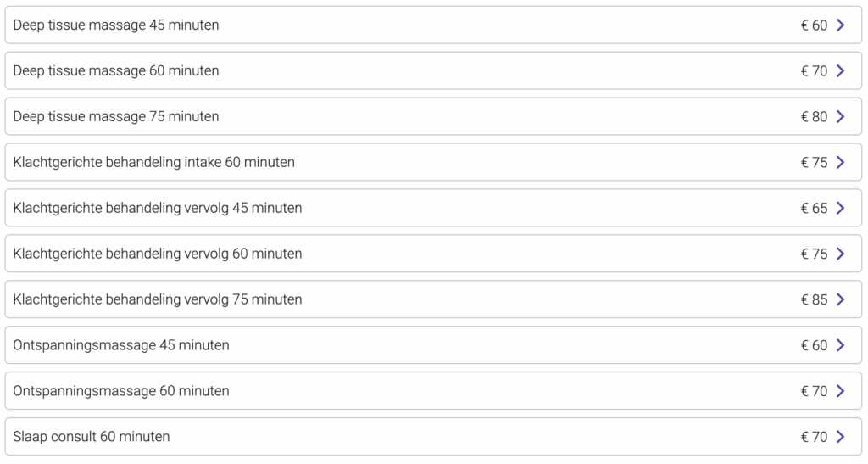Book the Deep tissue massage 75 minuten
This screenshot has width=868, height=464.
[x=116, y=117]
